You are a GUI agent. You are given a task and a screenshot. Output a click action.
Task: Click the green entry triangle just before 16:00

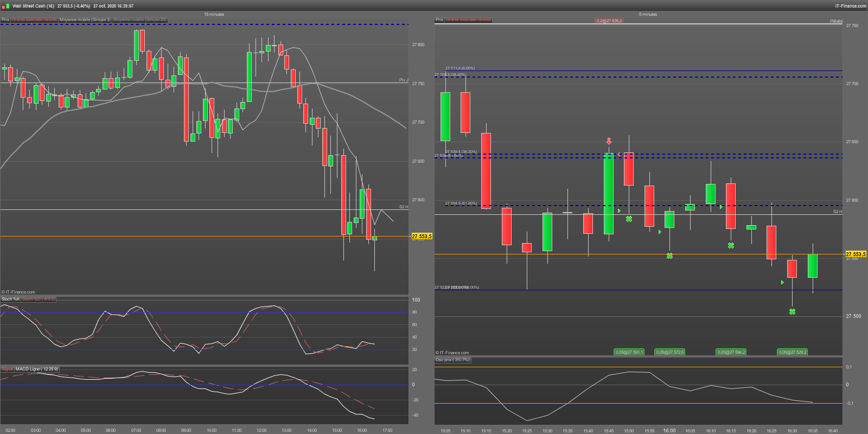[x=660, y=232]
